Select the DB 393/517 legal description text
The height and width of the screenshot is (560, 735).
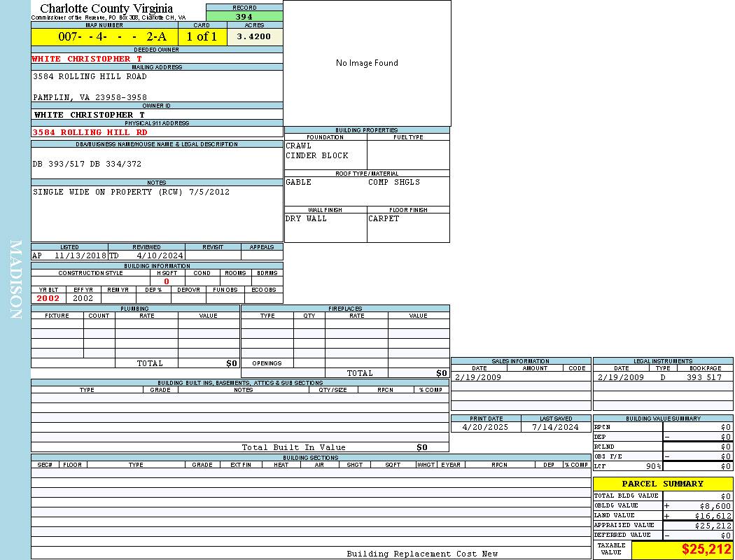coord(87,164)
